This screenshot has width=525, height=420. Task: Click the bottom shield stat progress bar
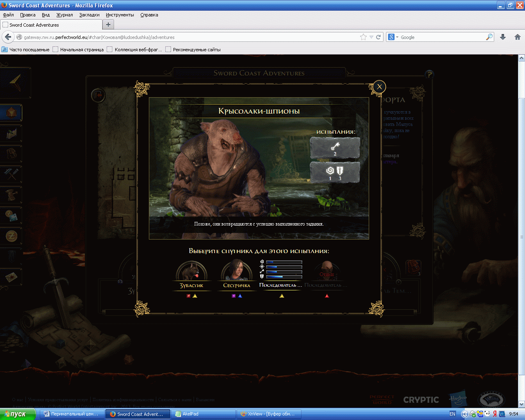click(284, 276)
